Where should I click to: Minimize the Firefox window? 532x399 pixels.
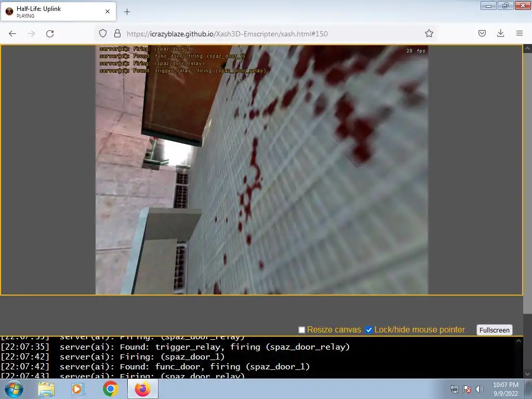tap(488, 5)
